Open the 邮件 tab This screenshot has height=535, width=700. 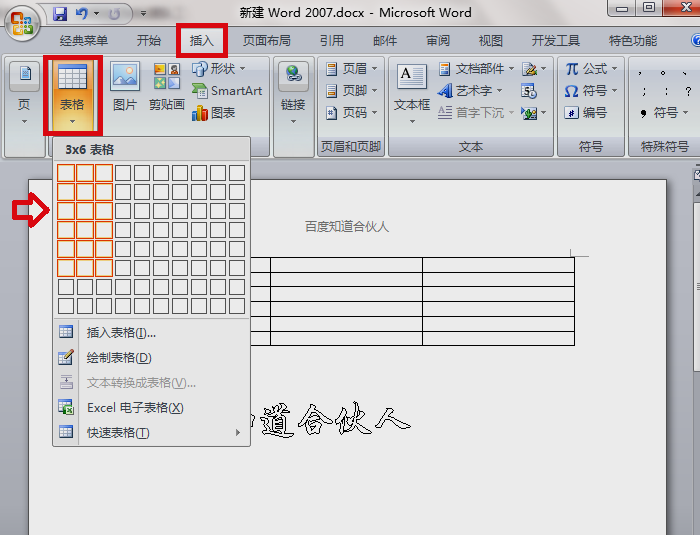tap(385, 41)
